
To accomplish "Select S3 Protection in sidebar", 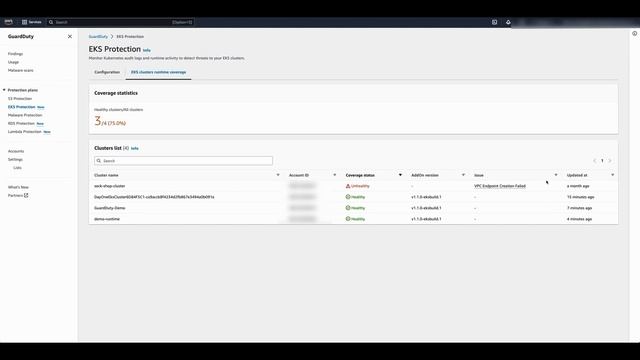I will tap(20, 99).
